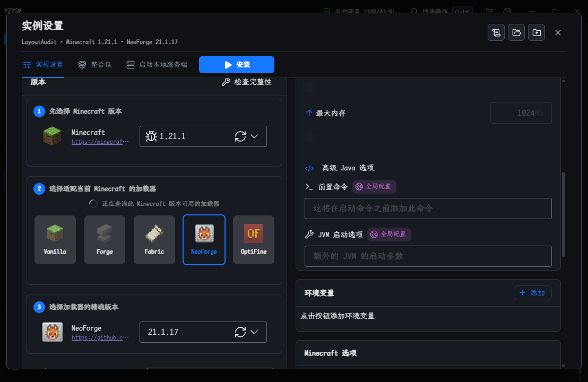
Task: Click the 实例设置 dialog title
Action: (42, 25)
